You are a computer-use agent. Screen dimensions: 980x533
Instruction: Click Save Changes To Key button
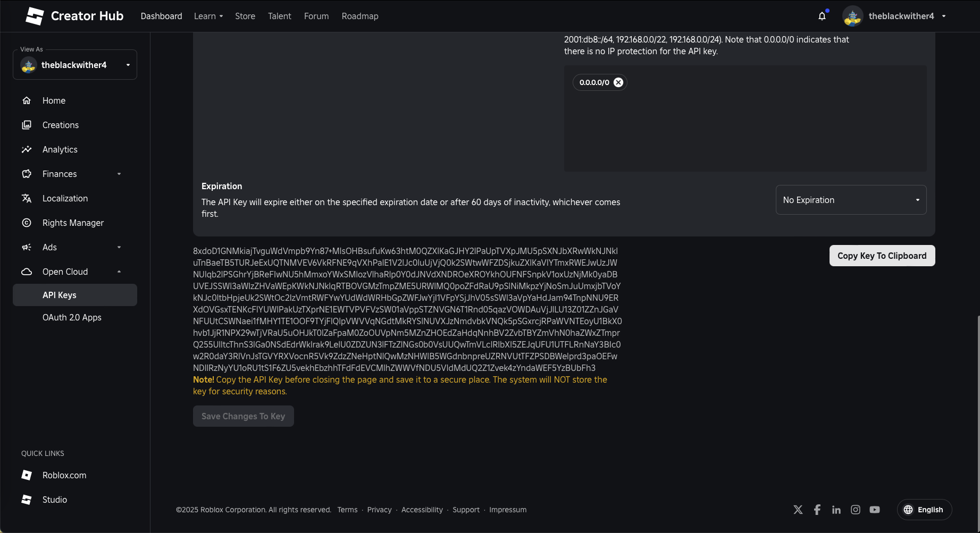(x=243, y=416)
